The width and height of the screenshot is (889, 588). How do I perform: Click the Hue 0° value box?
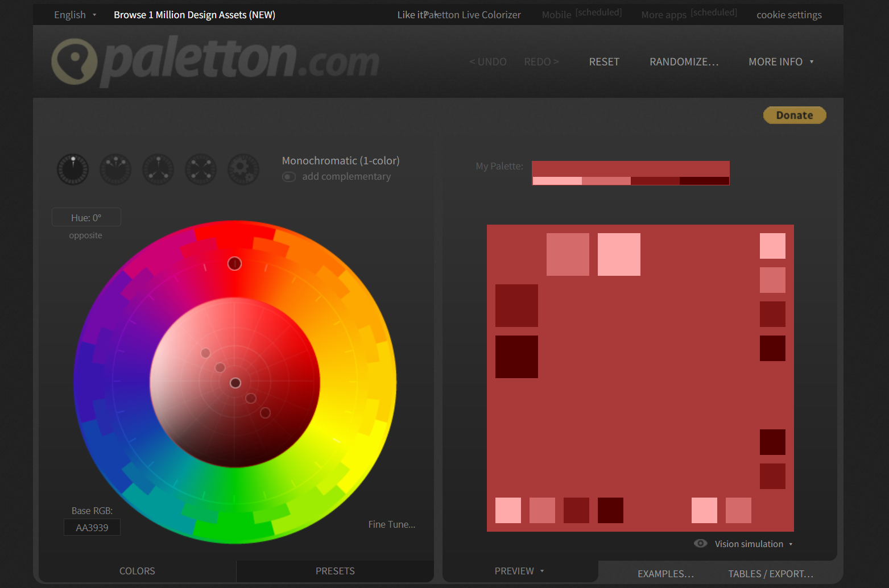(86, 217)
